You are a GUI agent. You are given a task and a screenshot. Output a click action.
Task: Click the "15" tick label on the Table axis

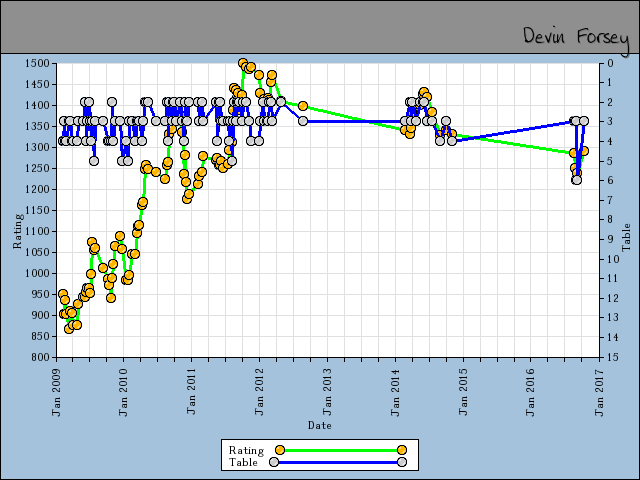[611, 357]
